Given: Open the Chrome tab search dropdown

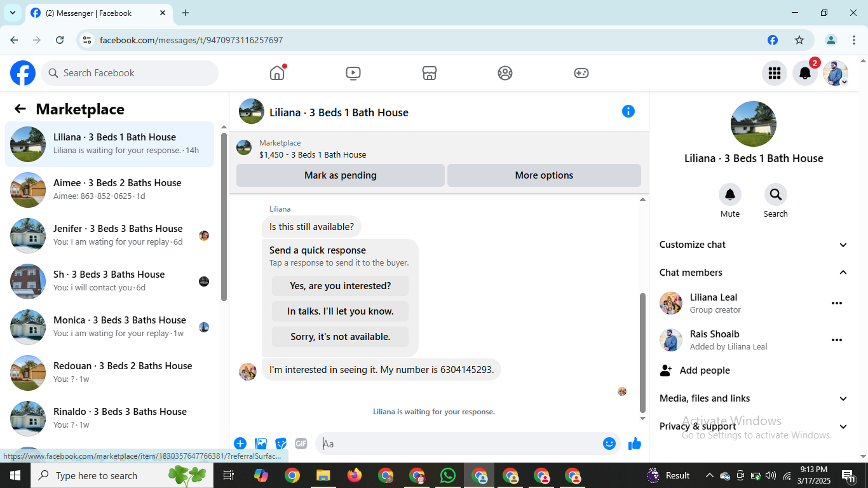Looking at the screenshot, I should pos(13,13).
